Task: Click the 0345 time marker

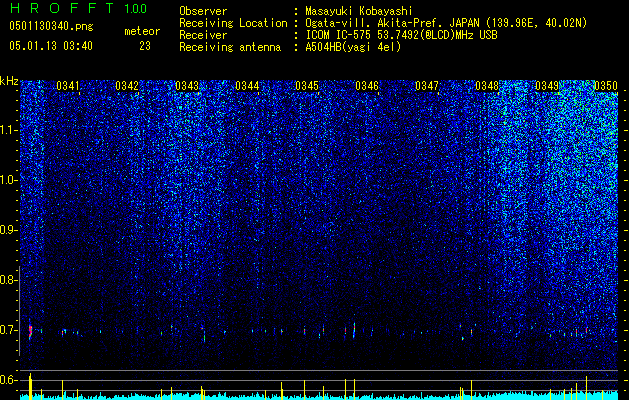Action: click(x=307, y=86)
